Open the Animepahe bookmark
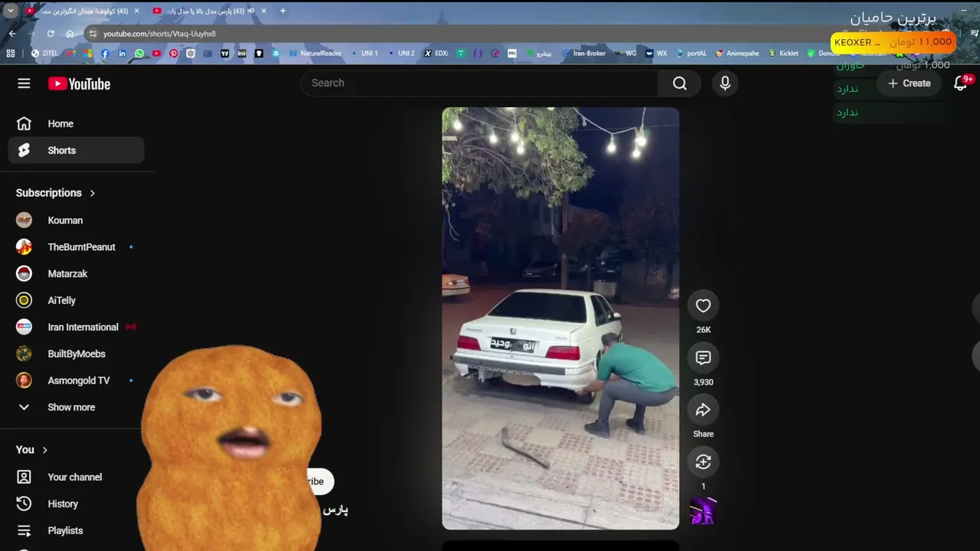 (738, 54)
